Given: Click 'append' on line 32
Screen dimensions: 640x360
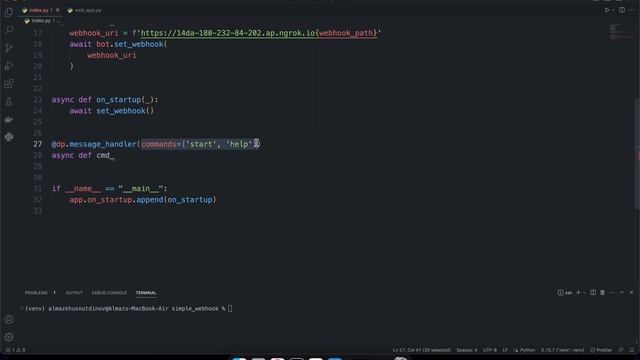Looking at the screenshot, I should point(149,200).
